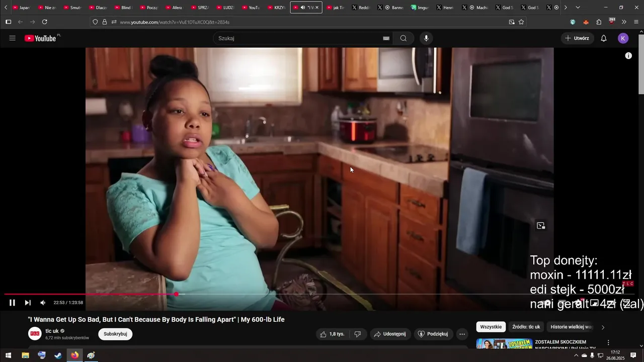
Task: Open the Utwórz create menu
Action: coord(577,38)
